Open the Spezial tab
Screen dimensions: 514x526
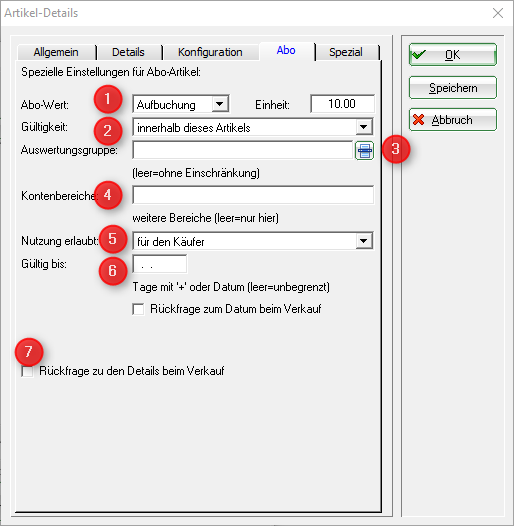click(x=346, y=52)
